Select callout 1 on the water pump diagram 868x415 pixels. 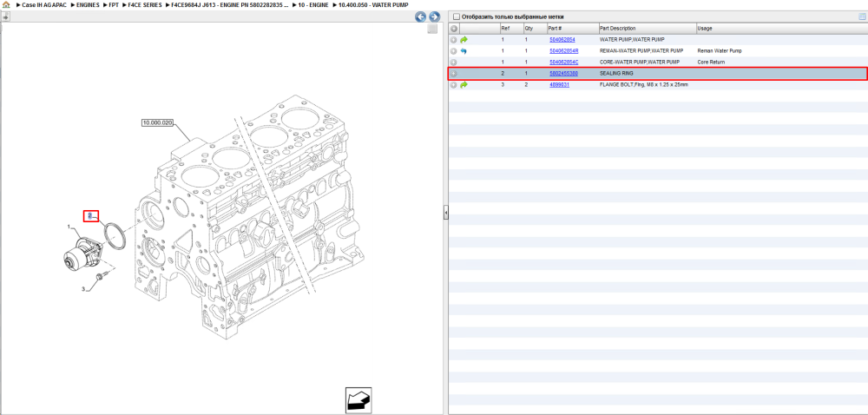click(x=69, y=227)
